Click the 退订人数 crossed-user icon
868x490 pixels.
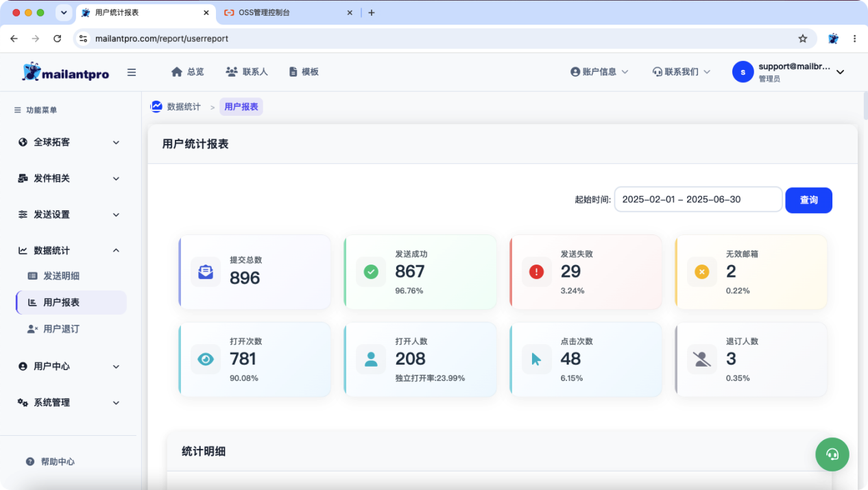coord(702,359)
